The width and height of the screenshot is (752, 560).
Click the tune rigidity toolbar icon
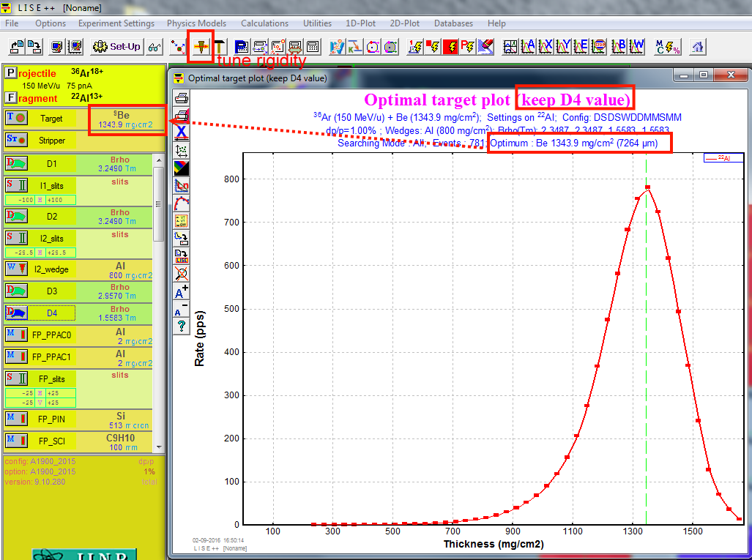click(x=200, y=46)
